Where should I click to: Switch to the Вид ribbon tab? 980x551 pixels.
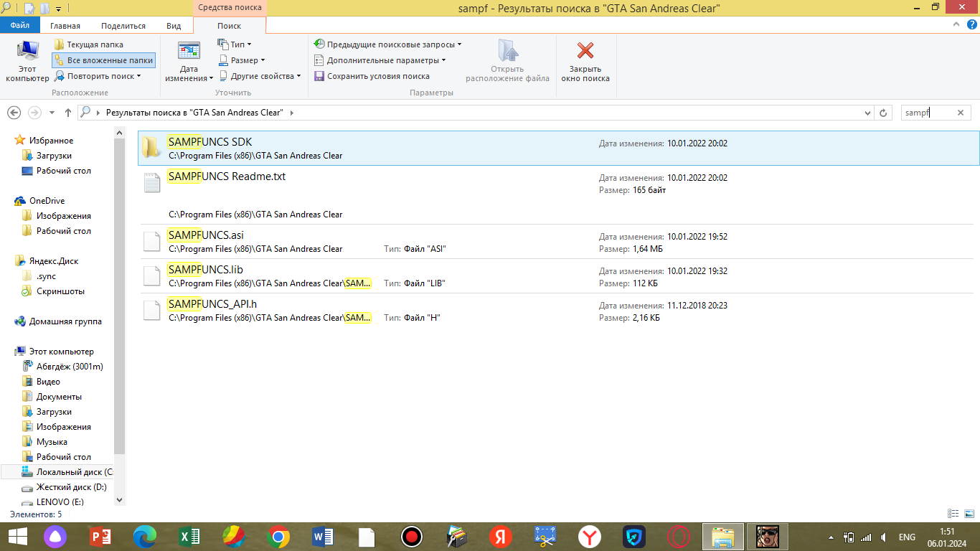[174, 26]
